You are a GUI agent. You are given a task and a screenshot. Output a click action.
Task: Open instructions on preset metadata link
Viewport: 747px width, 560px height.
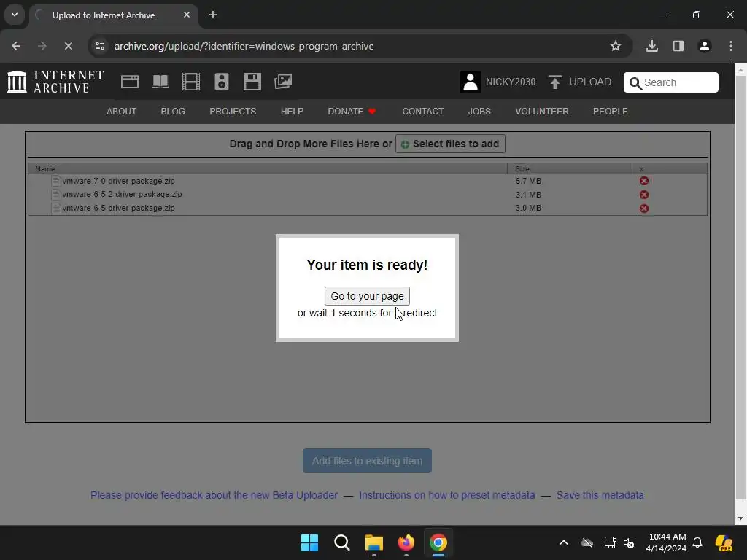point(447,495)
